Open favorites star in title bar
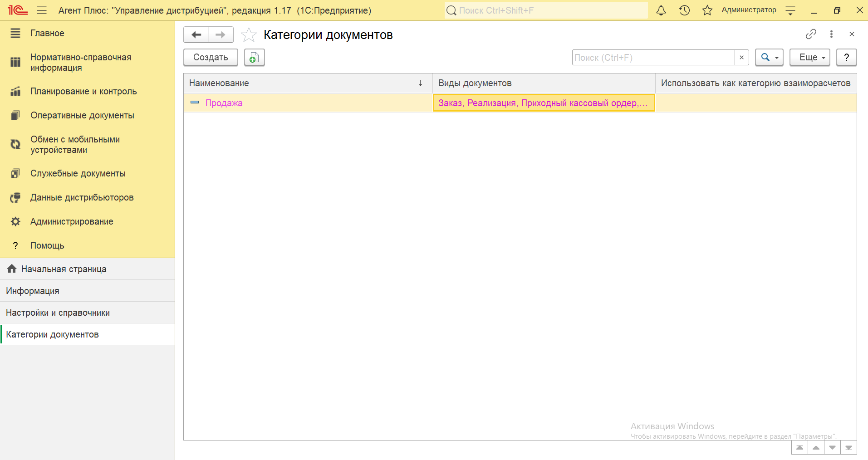The image size is (868, 460). tap(707, 10)
